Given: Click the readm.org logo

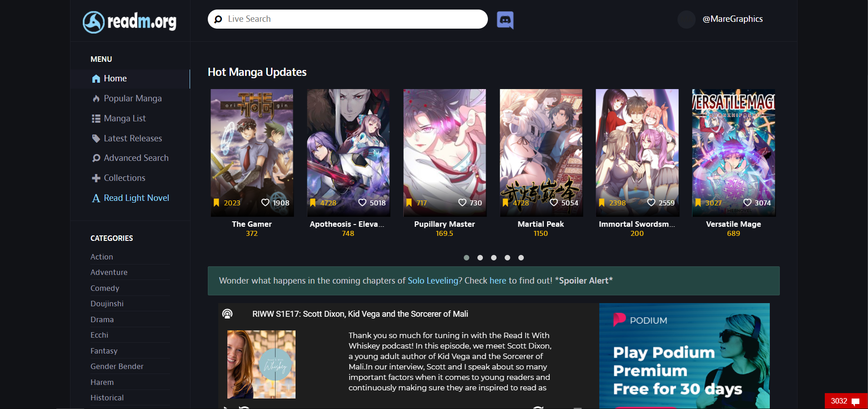Looking at the screenshot, I should coord(130,22).
